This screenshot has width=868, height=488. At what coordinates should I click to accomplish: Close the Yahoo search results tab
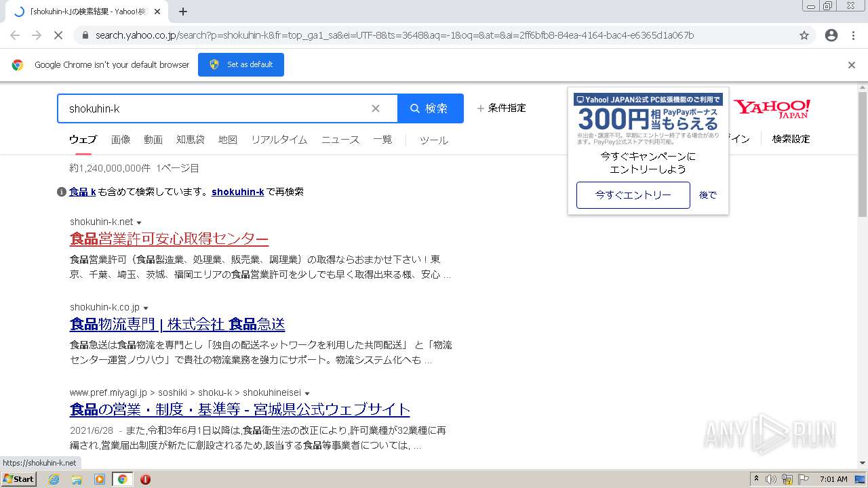coord(157,12)
